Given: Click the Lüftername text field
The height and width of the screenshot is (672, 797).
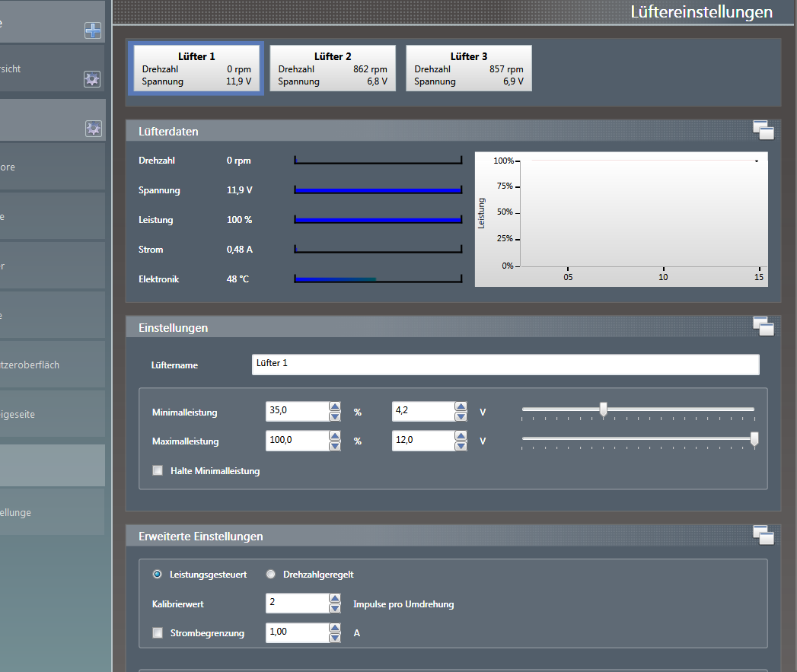Looking at the screenshot, I should pos(505,365).
